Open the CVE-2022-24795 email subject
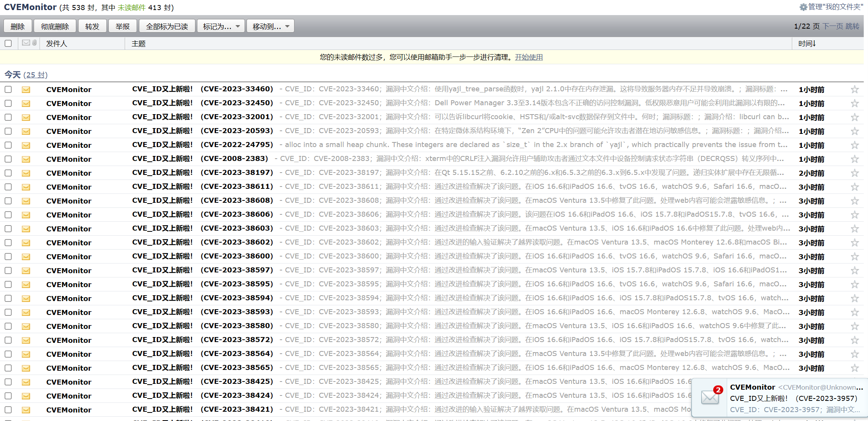 coord(202,145)
